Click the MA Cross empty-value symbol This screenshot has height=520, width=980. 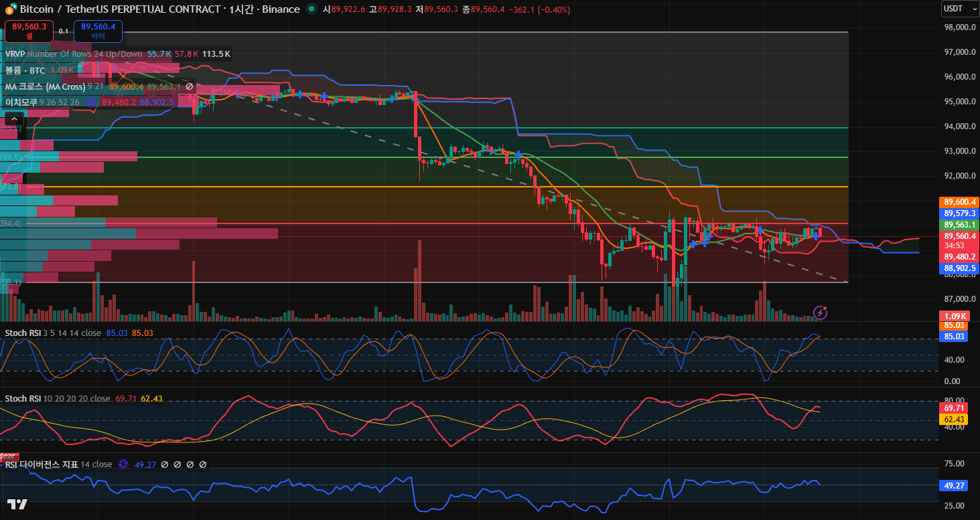point(190,86)
